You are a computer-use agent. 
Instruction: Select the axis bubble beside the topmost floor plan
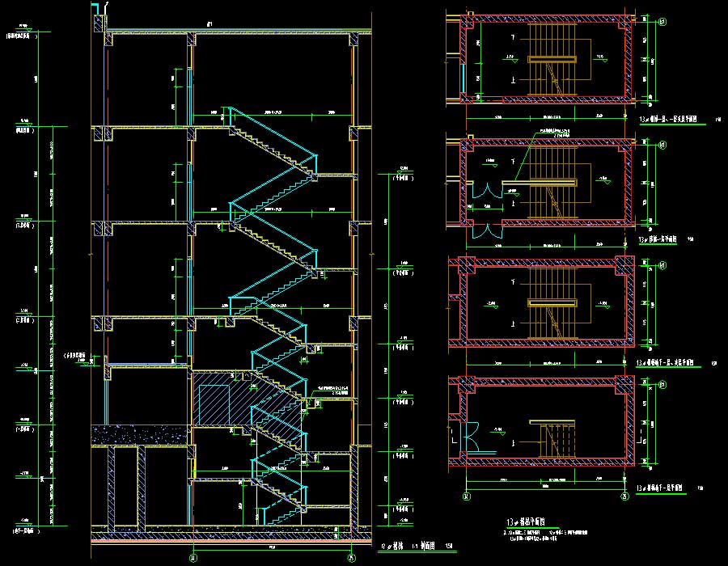click(661, 23)
